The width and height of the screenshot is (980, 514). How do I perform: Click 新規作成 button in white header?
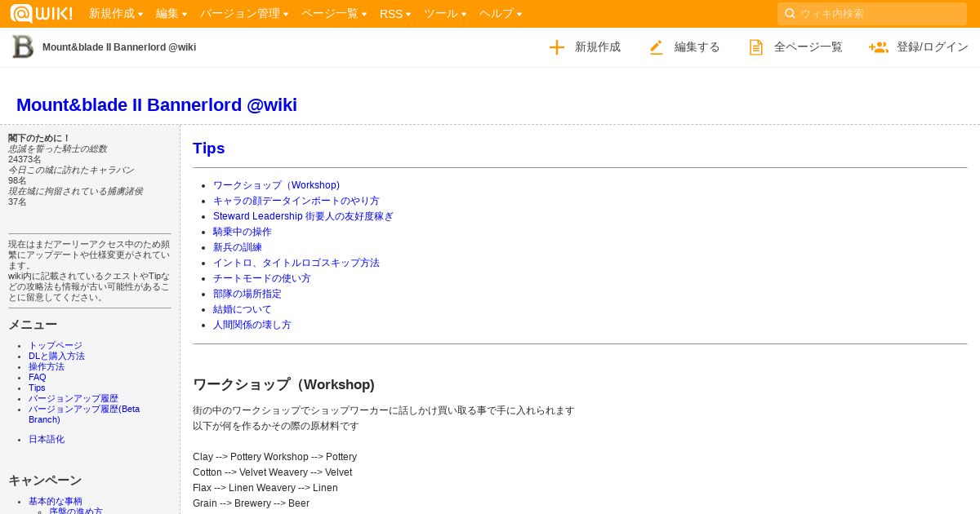coord(585,47)
